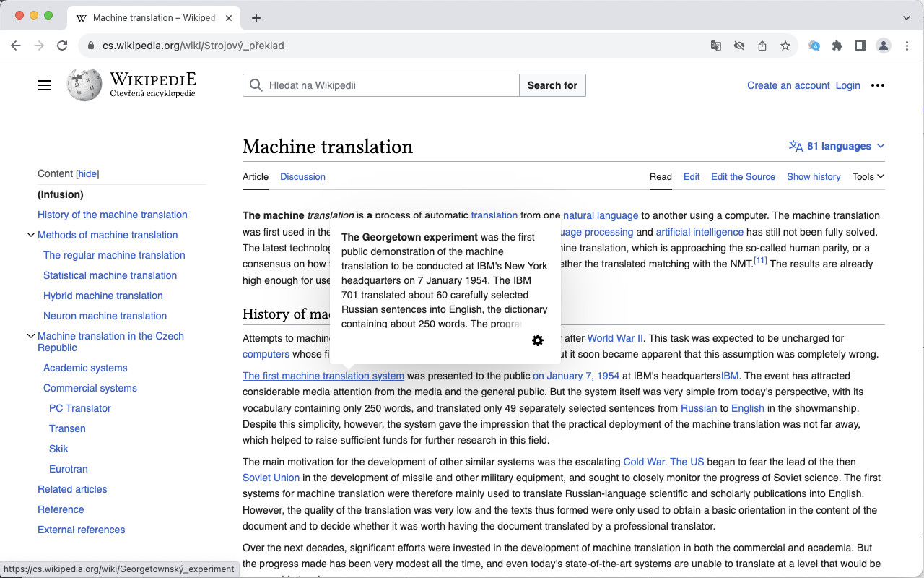Open the browser profile avatar icon
Viewport: 924px width, 578px height.
[x=883, y=45]
